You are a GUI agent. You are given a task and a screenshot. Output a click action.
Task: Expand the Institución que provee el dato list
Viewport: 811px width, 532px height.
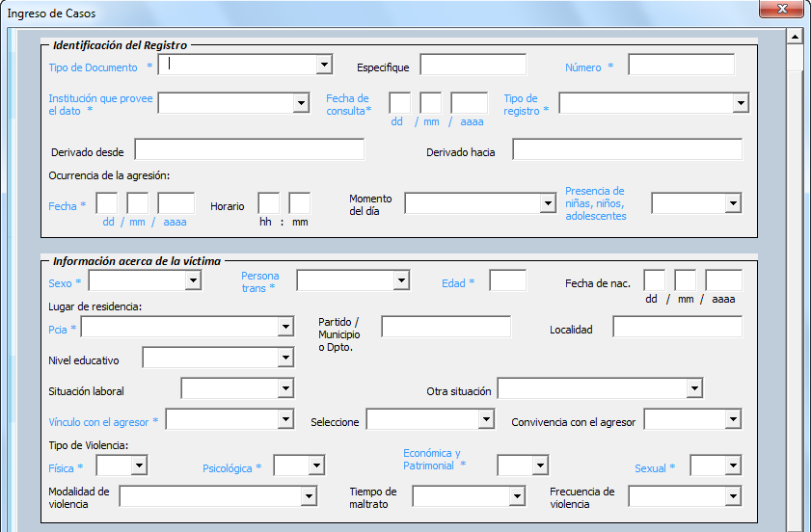pyautogui.click(x=299, y=103)
